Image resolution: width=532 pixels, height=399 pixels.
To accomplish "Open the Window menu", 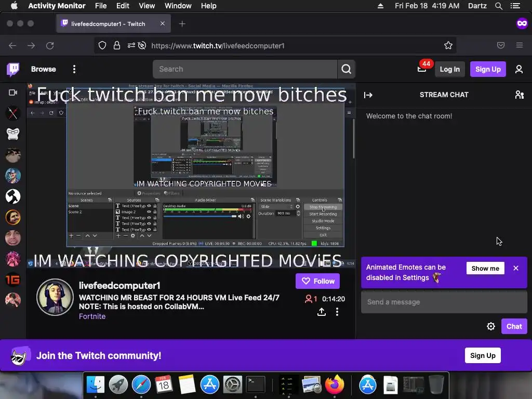I will click(x=178, y=6).
